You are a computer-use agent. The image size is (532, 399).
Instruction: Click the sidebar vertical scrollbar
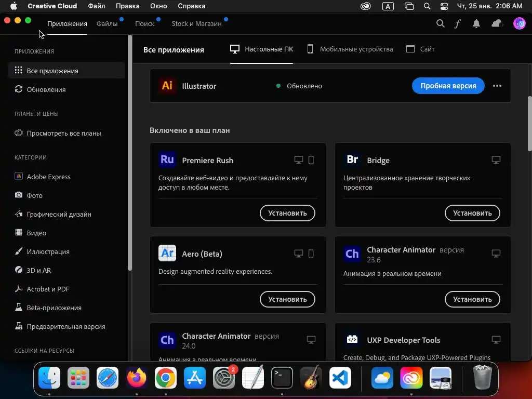point(129,153)
